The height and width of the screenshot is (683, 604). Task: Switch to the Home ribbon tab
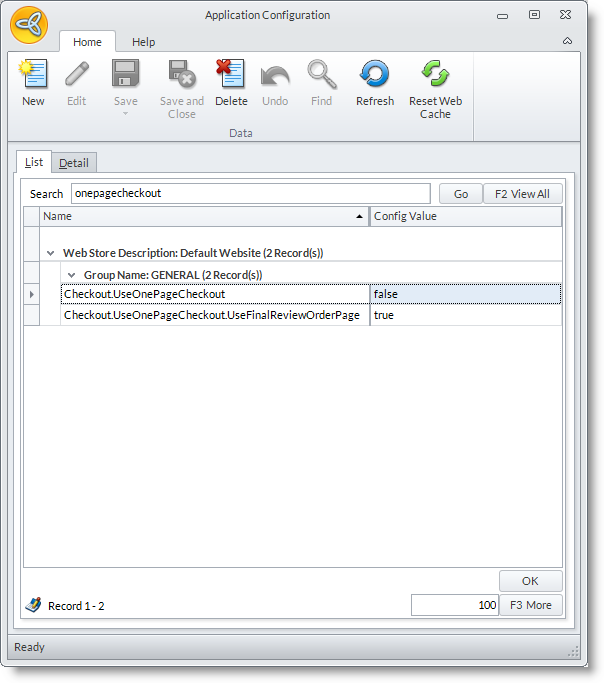pyautogui.click(x=87, y=42)
